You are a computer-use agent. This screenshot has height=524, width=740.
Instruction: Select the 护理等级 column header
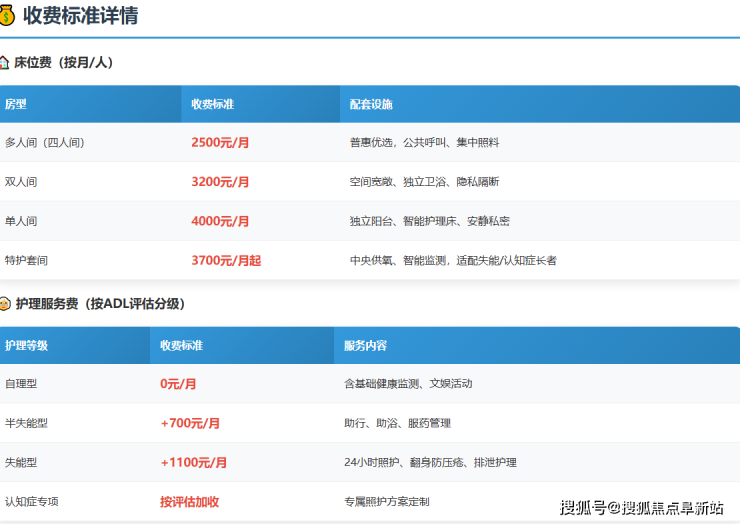(26, 345)
